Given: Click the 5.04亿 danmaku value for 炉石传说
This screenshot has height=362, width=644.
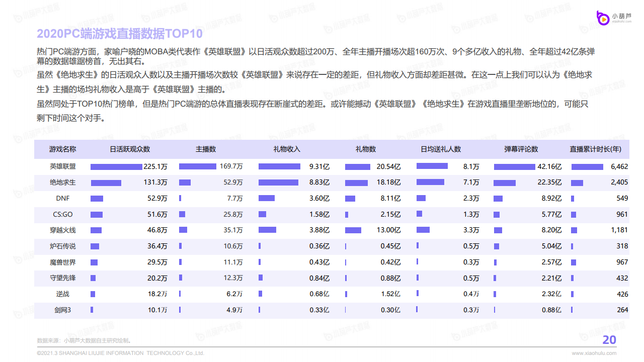Looking at the screenshot, I should click(552, 246).
